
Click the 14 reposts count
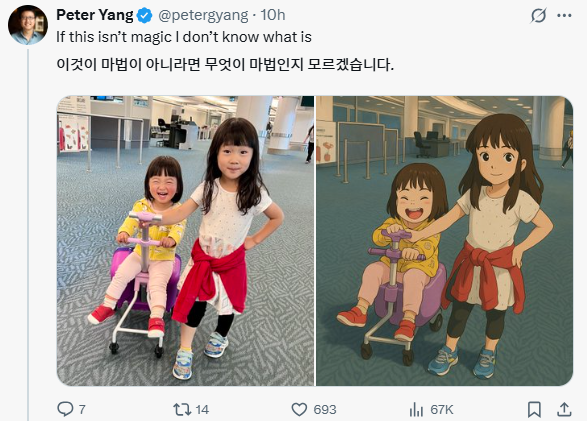[x=202, y=409]
